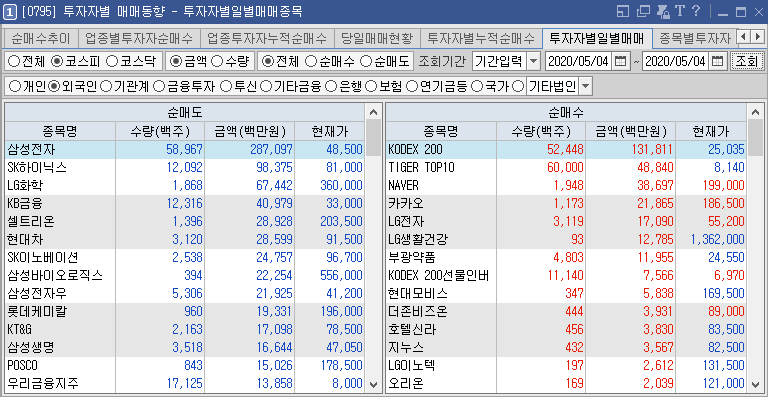Select the 개인 investor radio button
768x397 pixels.
tap(15, 87)
